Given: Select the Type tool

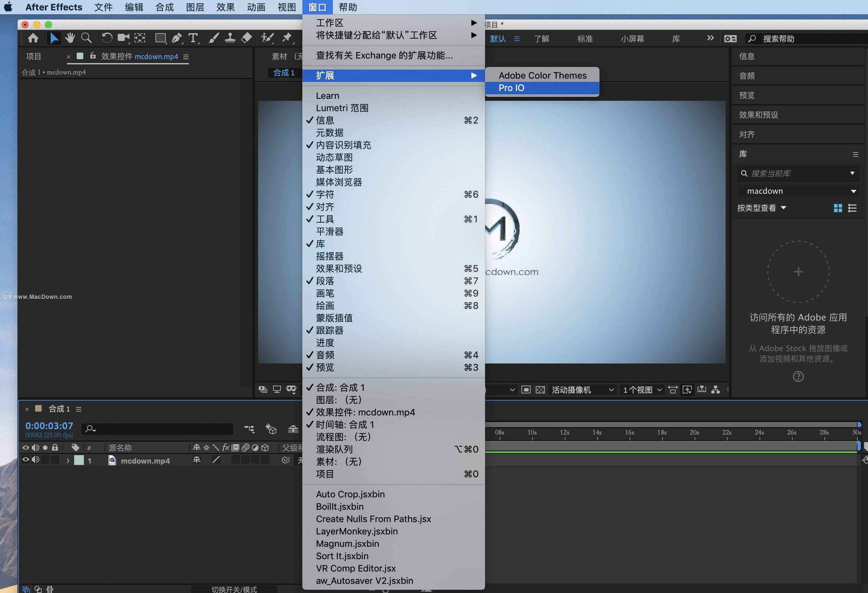Looking at the screenshot, I should click(x=193, y=38).
